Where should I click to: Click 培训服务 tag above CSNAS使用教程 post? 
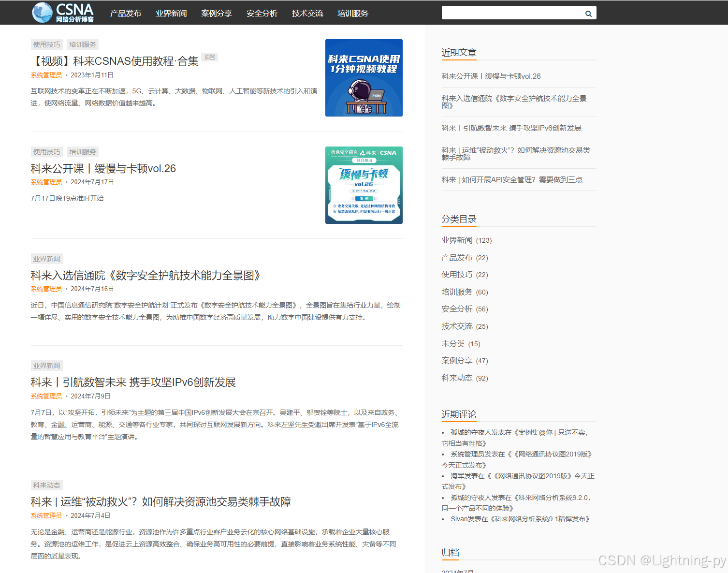click(x=83, y=44)
